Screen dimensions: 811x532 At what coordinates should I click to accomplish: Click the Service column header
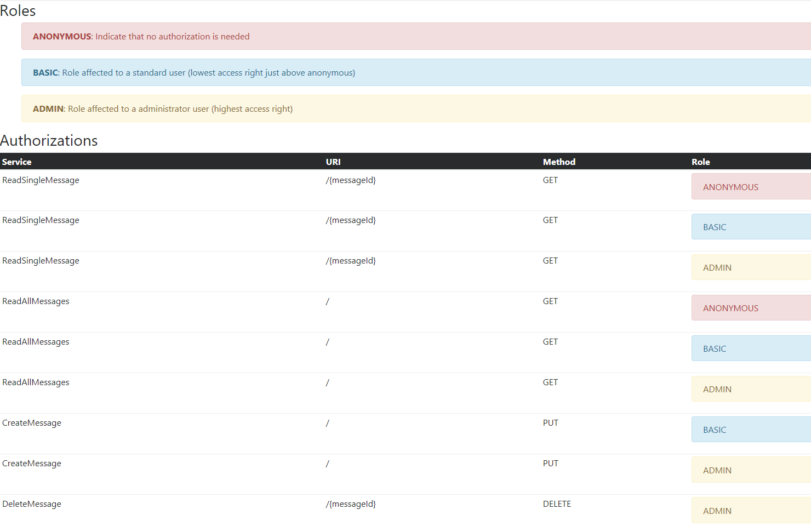point(17,162)
